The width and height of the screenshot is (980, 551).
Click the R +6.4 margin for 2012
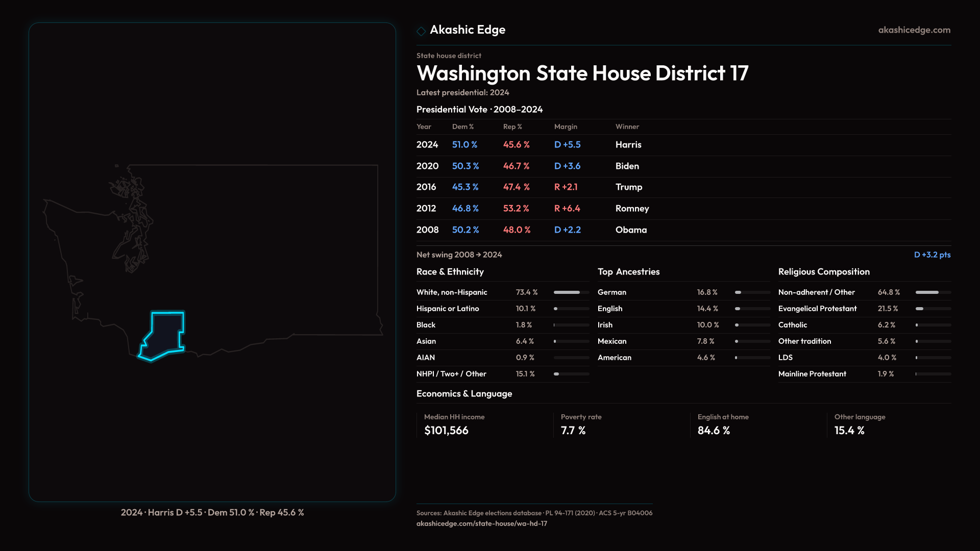click(567, 209)
